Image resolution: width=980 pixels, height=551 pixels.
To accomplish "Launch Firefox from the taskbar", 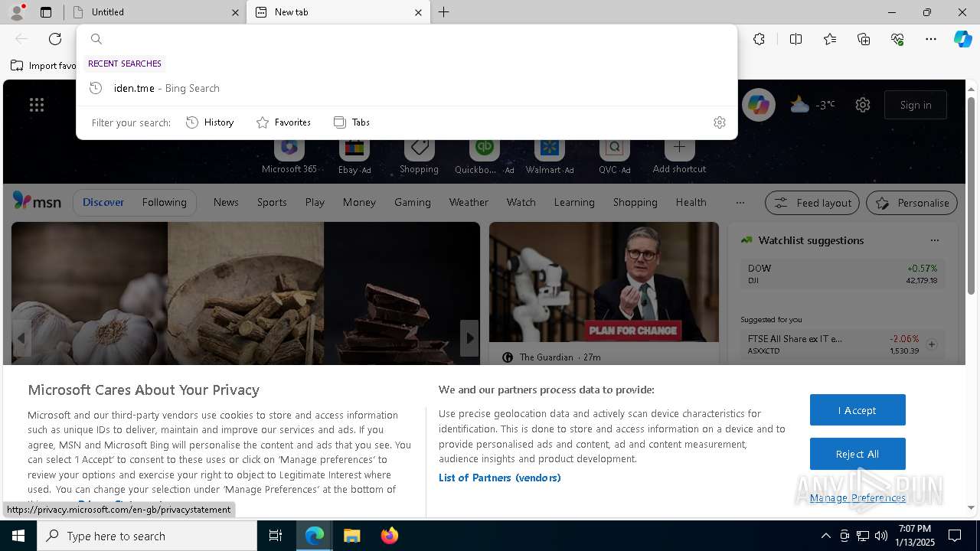I will coord(390,536).
